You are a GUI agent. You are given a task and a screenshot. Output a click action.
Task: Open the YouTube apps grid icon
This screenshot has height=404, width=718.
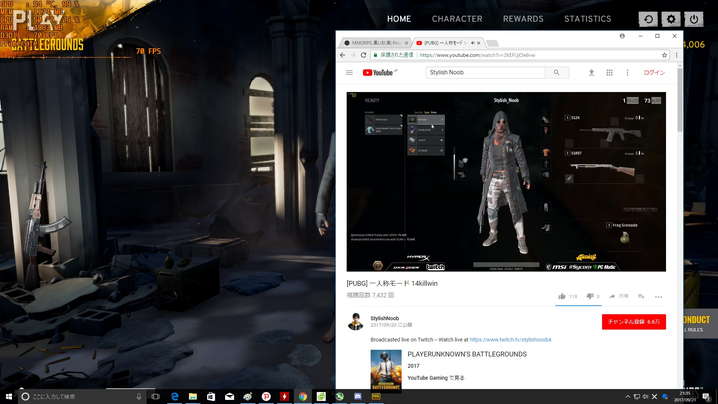pyautogui.click(x=609, y=72)
